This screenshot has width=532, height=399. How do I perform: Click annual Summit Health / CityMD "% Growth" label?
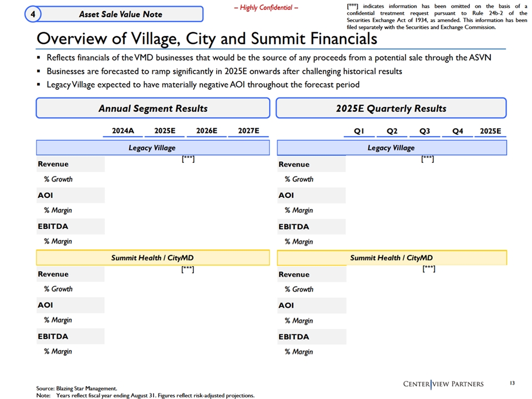58,289
